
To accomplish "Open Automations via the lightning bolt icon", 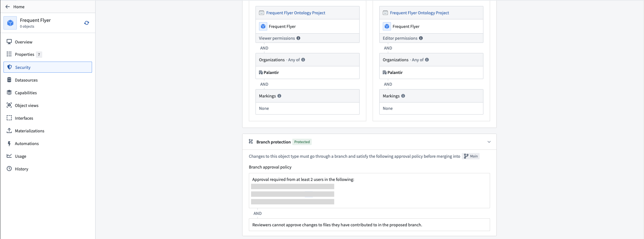I will tap(9, 143).
